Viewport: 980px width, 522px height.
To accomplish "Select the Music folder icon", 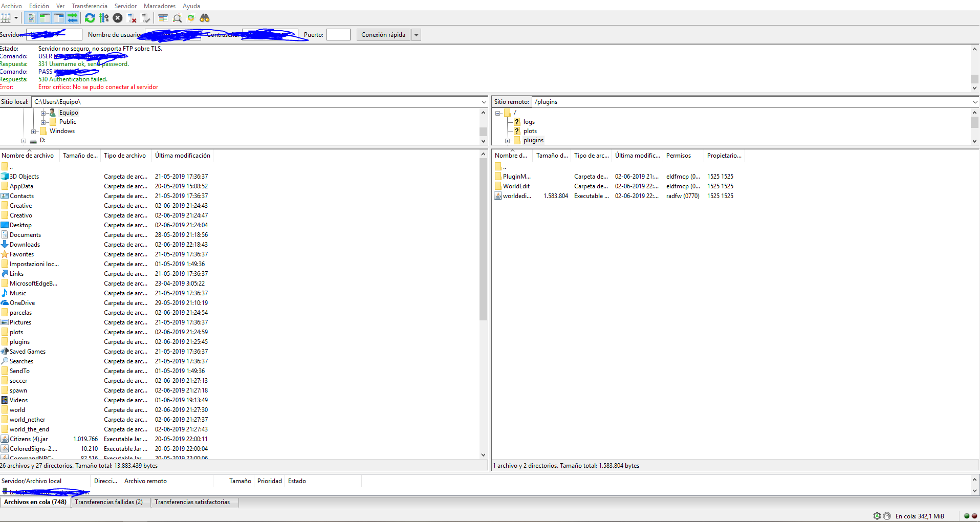I will pos(5,293).
